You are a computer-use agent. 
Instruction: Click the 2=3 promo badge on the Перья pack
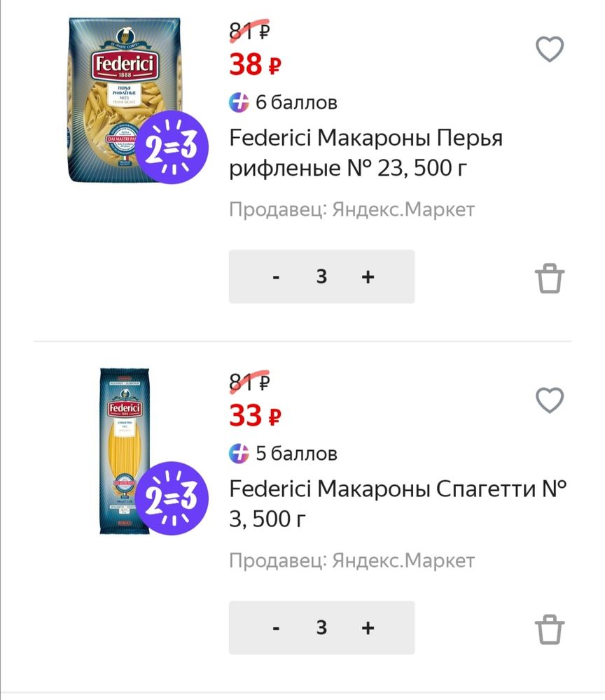click(x=170, y=147)
